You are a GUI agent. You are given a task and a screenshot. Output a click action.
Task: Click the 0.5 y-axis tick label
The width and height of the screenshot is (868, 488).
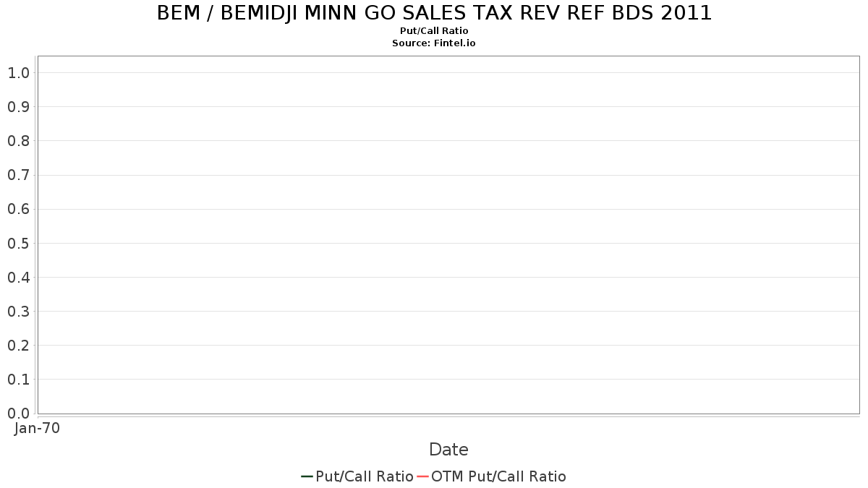click(18, 243)
